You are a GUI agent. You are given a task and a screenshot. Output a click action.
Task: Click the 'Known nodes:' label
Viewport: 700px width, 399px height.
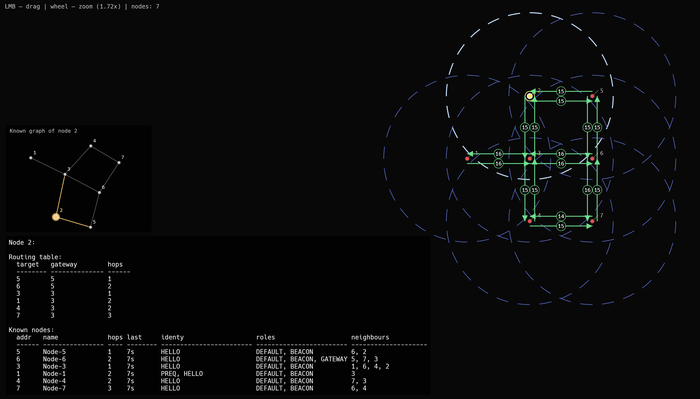coord(31,330)
